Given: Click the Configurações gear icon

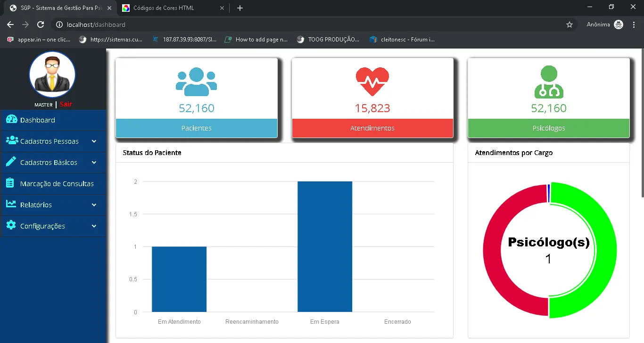Looking at the screenshot, I should tap(11, 225).
